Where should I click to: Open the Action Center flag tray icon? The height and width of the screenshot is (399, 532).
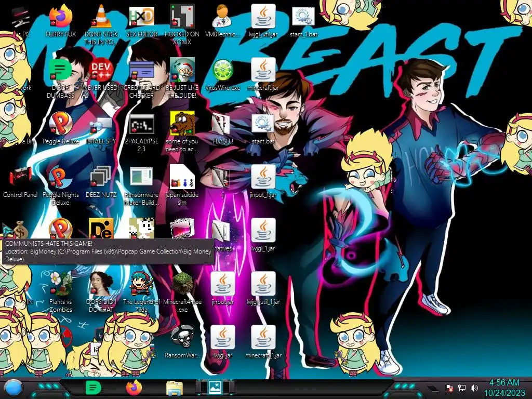(x=449, y=388)
